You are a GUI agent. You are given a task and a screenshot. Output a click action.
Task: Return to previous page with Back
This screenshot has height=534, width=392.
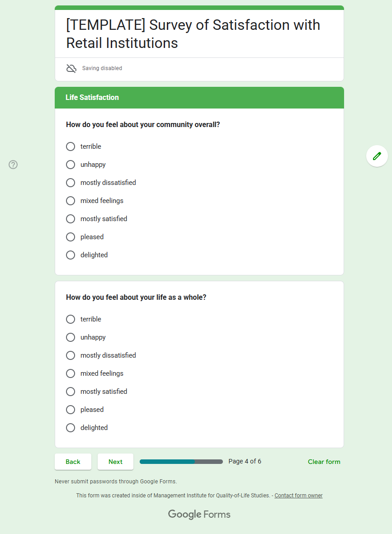click(73, 462)
